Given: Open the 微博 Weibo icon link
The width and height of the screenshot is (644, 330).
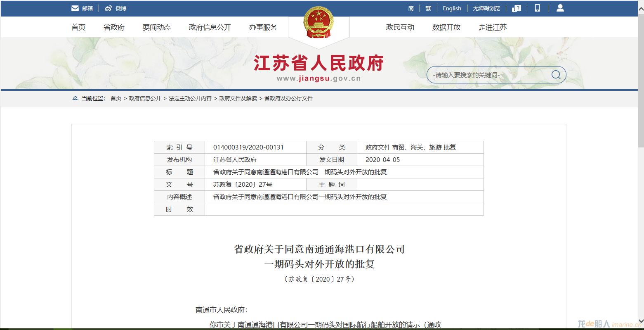Looking at the screenshot, I should (116, 8).
